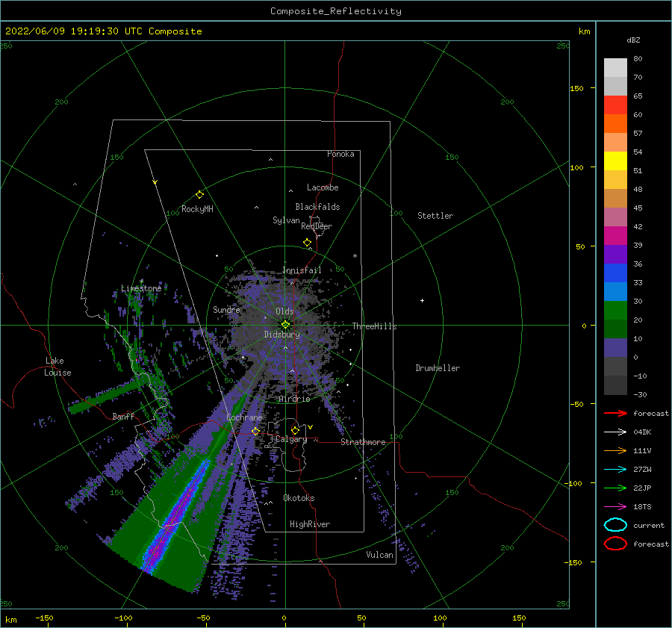The width and height of the screenshot is (672, 628).
Task: Click the RockyMH label
Action: tap(197, 209)
